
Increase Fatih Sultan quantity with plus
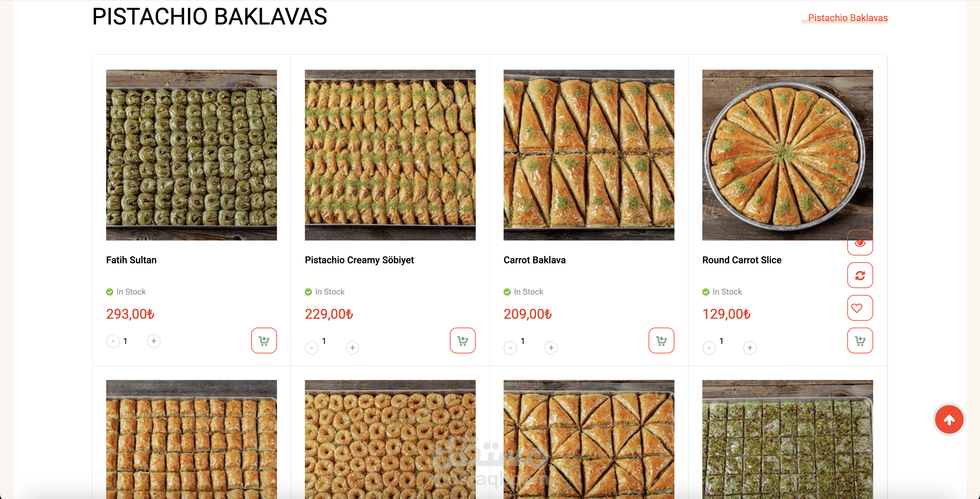(154, 341)
